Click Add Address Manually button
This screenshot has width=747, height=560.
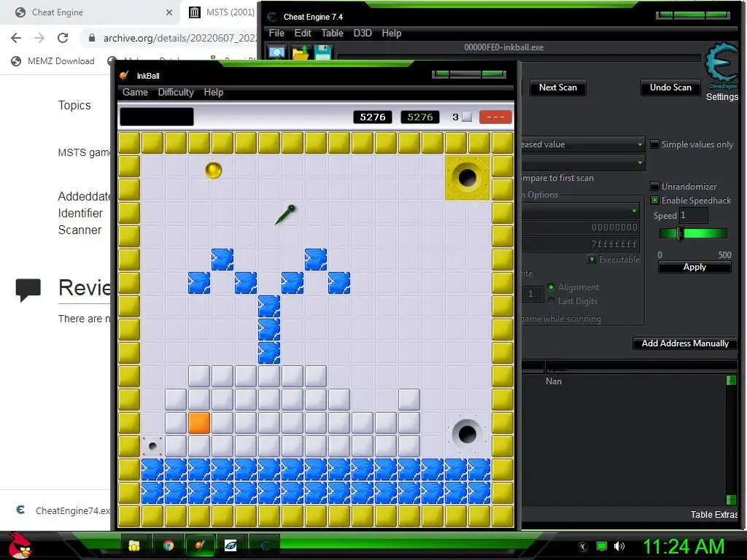(685, 343)
